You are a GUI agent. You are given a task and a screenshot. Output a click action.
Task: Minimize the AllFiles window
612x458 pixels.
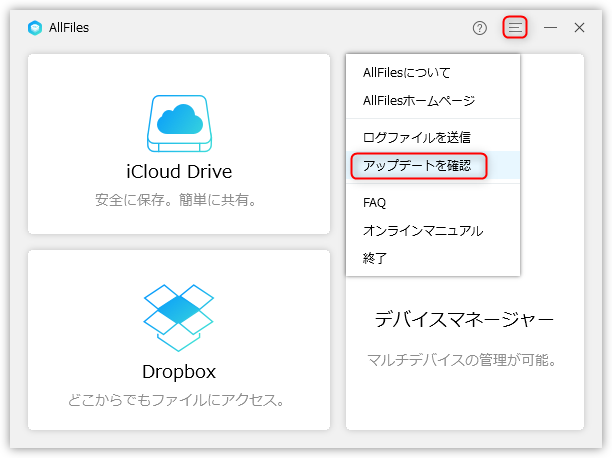pos(550,28)
